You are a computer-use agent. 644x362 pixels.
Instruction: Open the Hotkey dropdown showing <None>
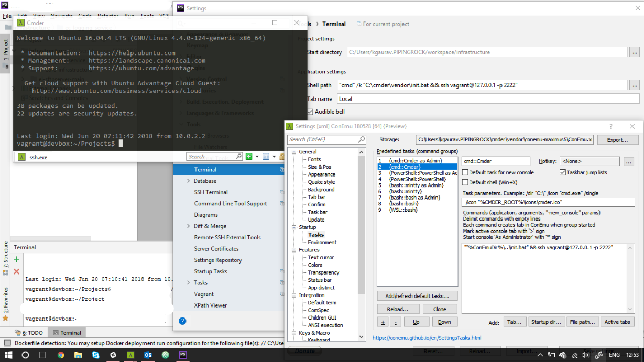pyautogui.click(x=590, y=161)
